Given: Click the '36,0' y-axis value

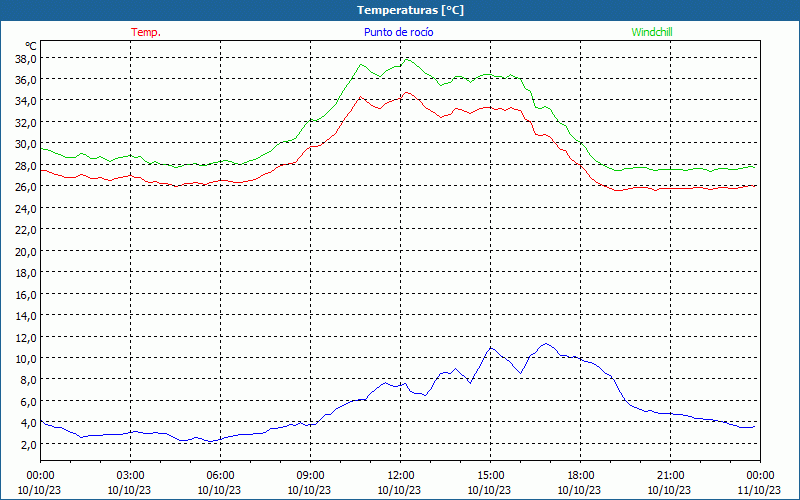Looking at the screenshot, I should coord(26,80).
